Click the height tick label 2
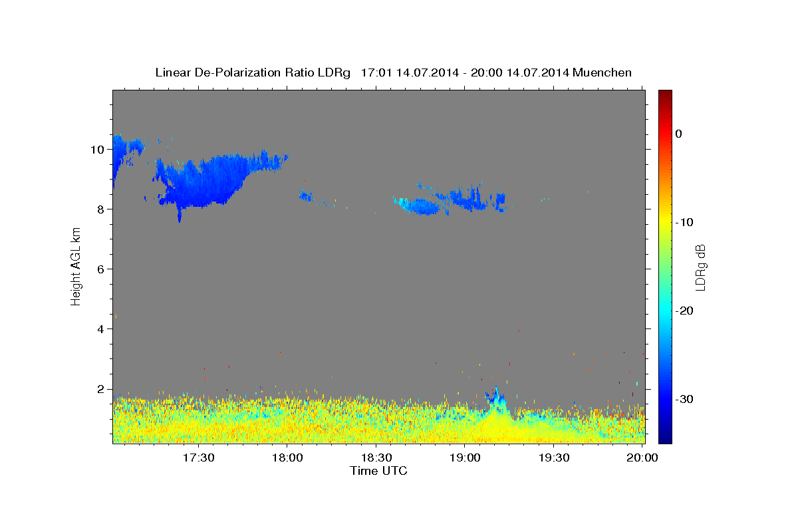798x532 pixels. [x=101, y=389]
